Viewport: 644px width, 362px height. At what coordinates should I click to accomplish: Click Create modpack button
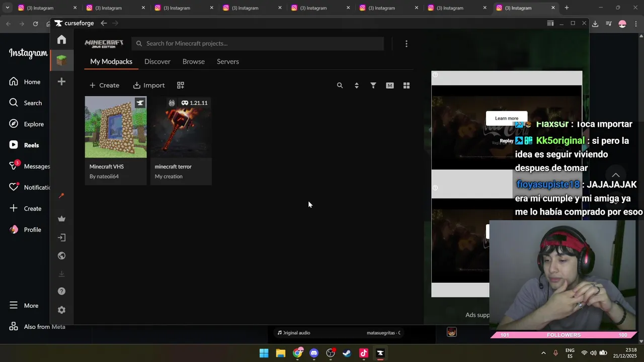point(104,85)
